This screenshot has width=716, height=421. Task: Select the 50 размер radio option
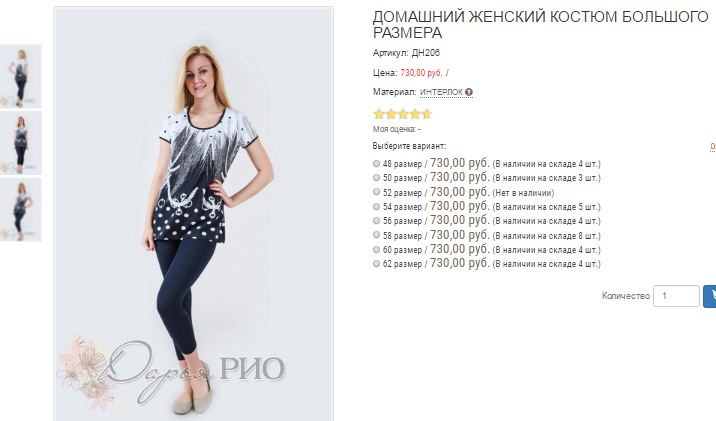(376, 178)
